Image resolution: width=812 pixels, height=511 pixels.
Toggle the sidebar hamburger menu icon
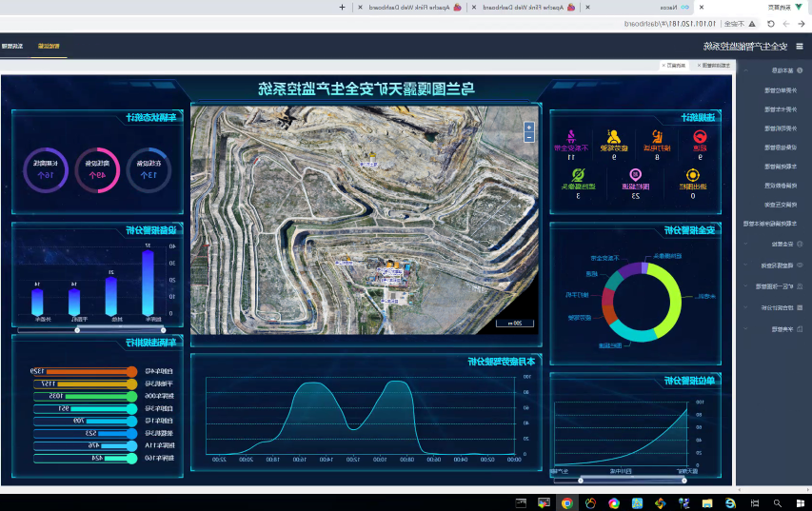pyautogui.click(x=800, y=46)
